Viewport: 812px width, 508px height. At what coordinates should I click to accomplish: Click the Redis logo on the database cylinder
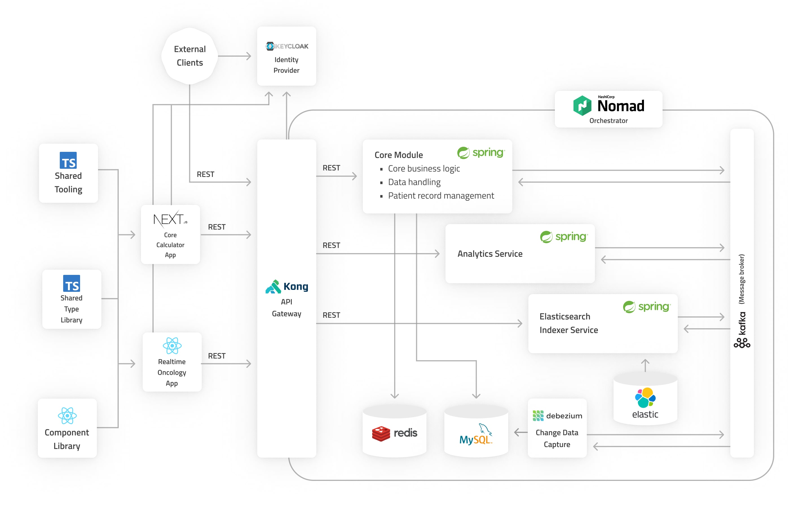click(x=395, y=433)
